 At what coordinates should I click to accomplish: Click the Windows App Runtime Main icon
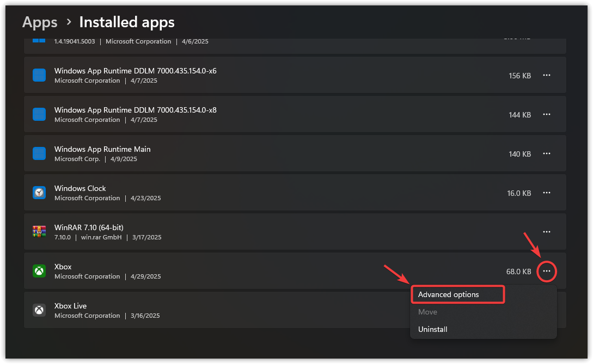click(39, 153)
